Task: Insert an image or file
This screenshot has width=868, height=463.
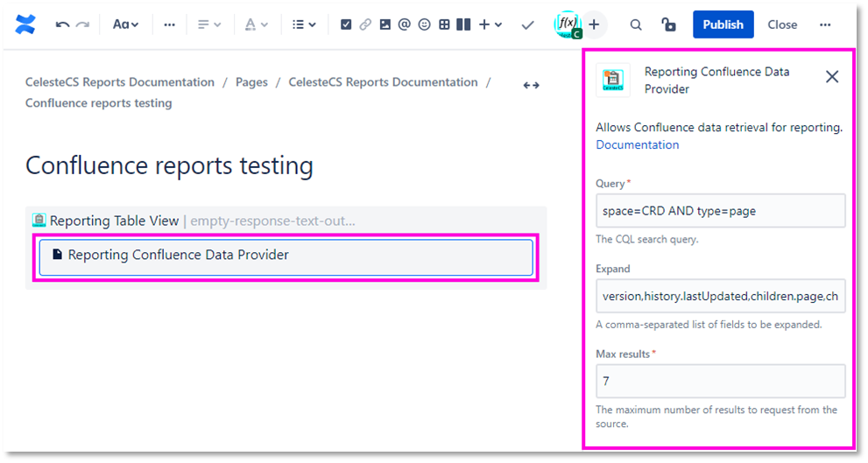Action: tap(385, 25)
